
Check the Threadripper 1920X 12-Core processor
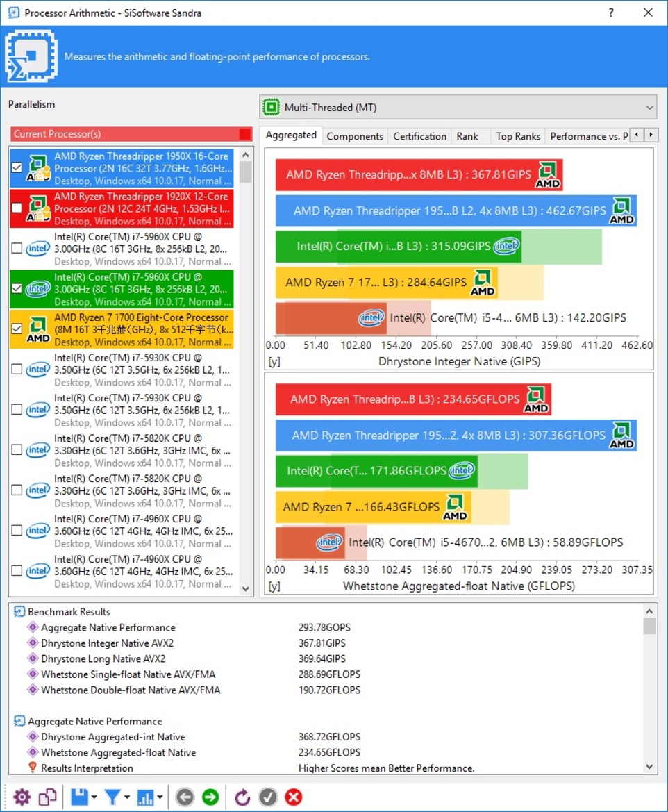pos(17,208)
